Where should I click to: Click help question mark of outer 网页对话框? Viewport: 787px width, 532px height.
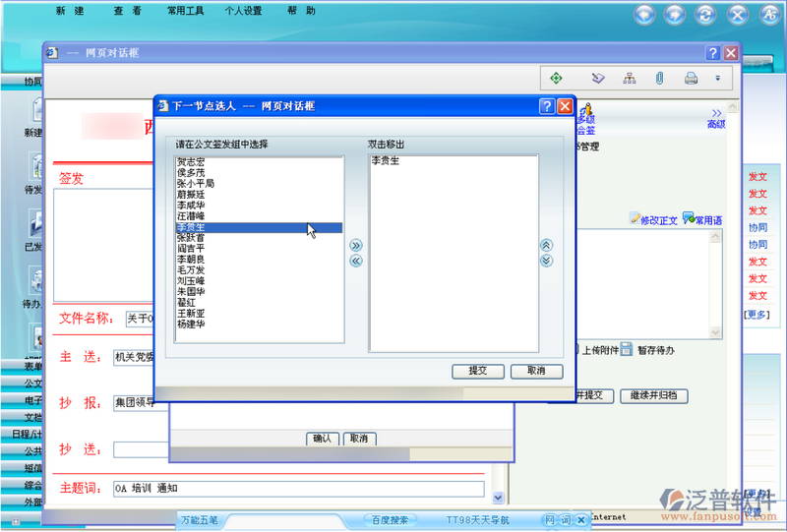pyautogui.click(x=712, y=53)
